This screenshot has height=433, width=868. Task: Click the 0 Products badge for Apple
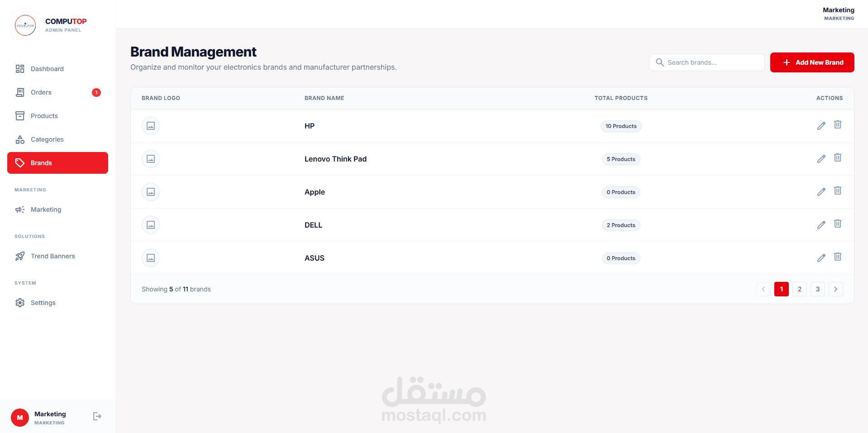(x=621, y=192)
